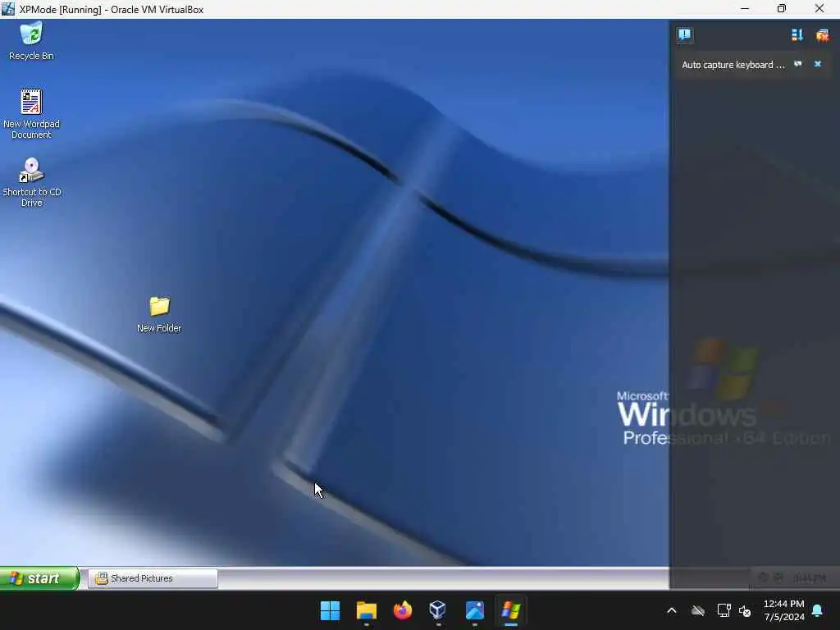
Task: Select the Auto capture keyboard notification text
Action: coord(733,65)
